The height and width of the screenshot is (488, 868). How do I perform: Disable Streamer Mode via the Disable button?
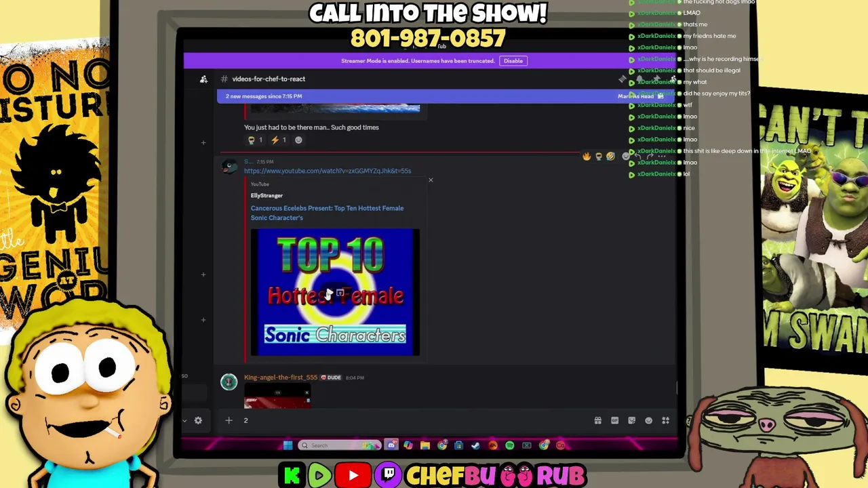pos(513,61)
